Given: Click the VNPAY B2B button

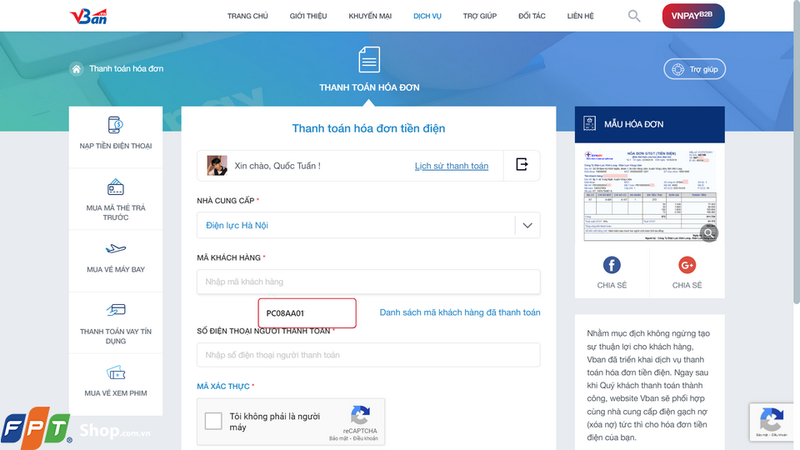Looking at the screenshot, I should [x=693, y=16].
